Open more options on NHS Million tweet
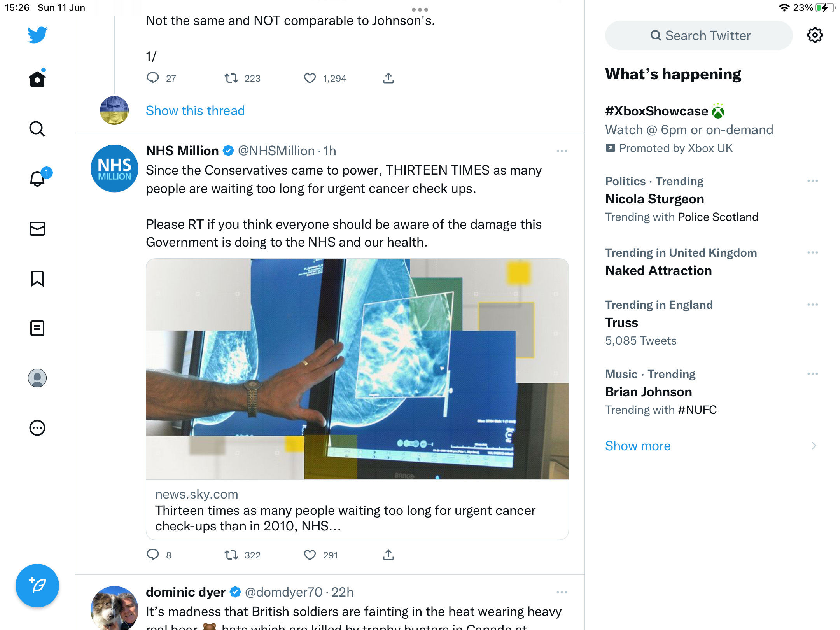840x630 pixels. point(562,151)
